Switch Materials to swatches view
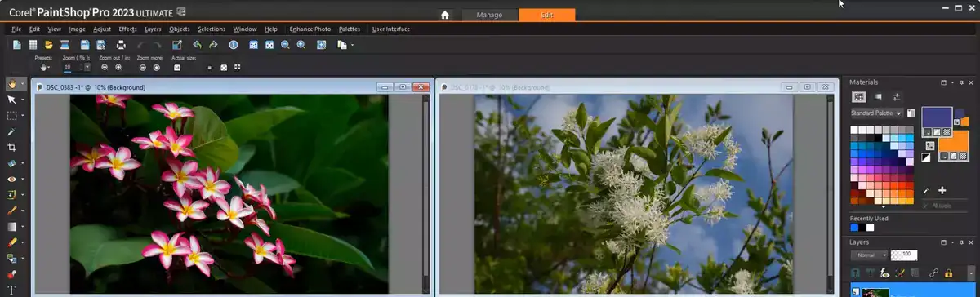The image size is (980, 297). [859, 96]
